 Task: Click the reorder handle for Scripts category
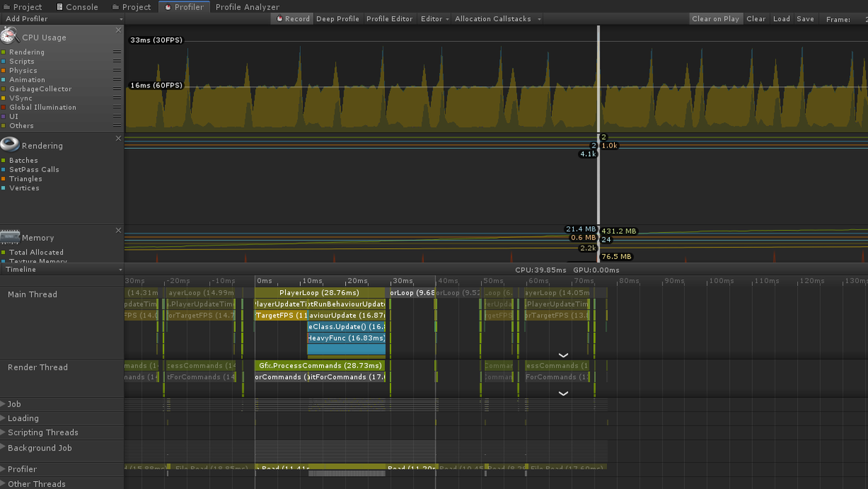tap(116, 61)
